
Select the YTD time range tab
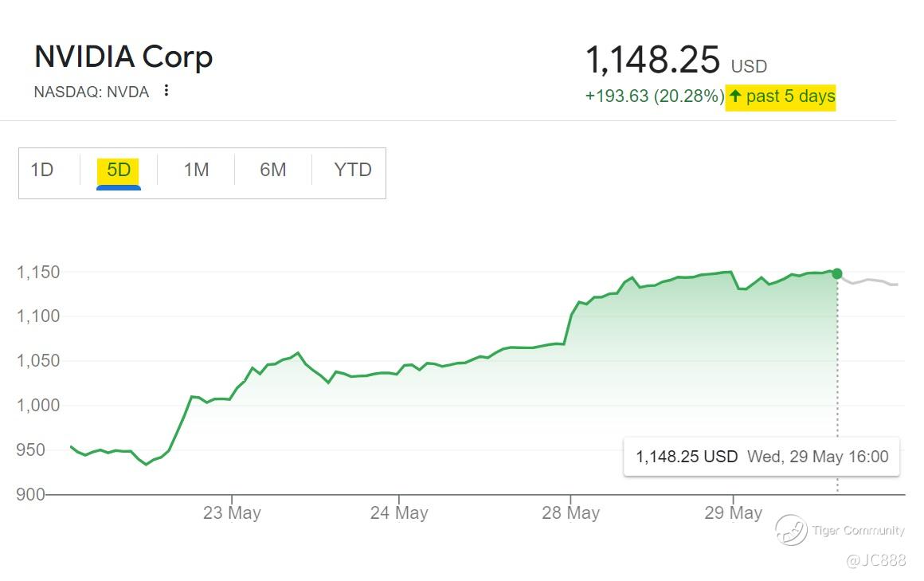coord(353,170)
